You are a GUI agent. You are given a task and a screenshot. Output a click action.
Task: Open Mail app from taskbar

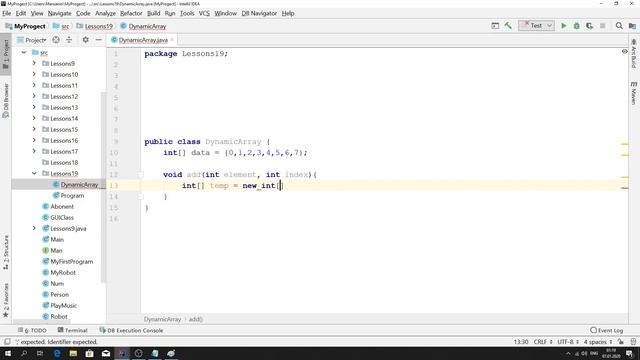tap(106, 353)
